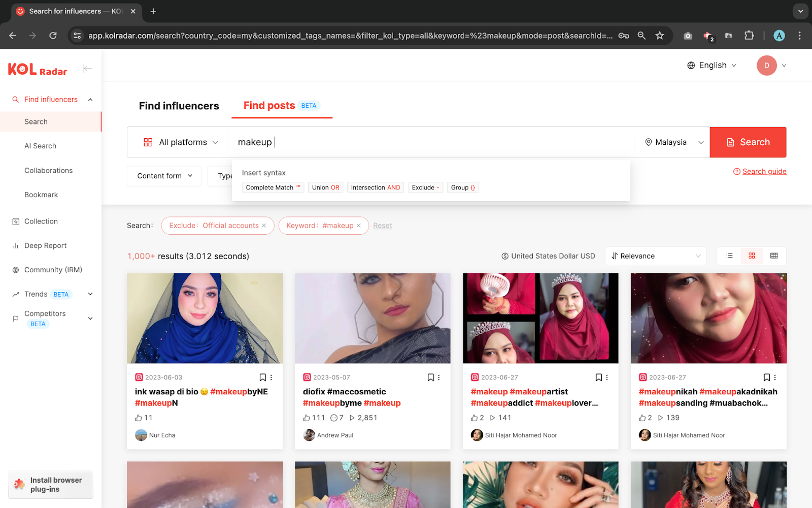Open the Malaysia country dropdown

674,142
